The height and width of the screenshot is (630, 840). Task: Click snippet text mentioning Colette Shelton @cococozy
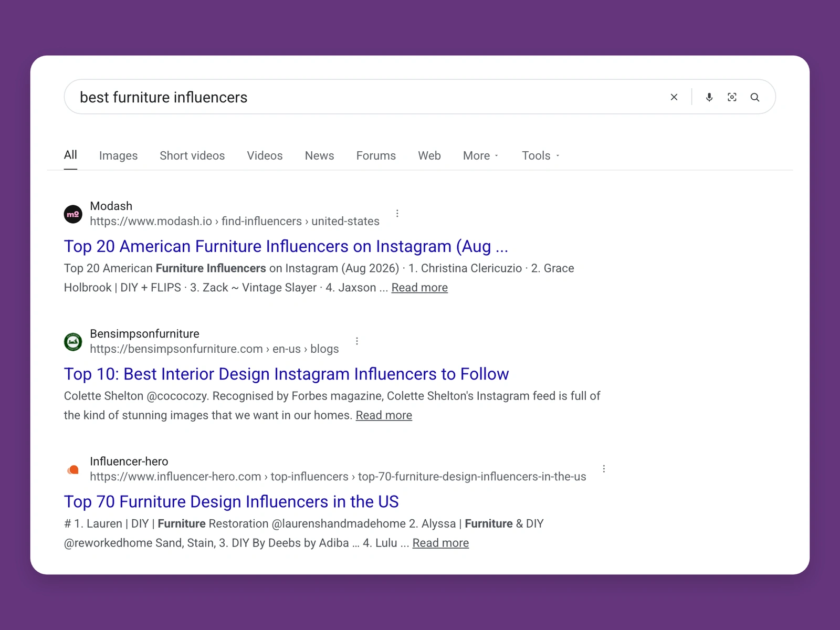(x=332, y=405)
